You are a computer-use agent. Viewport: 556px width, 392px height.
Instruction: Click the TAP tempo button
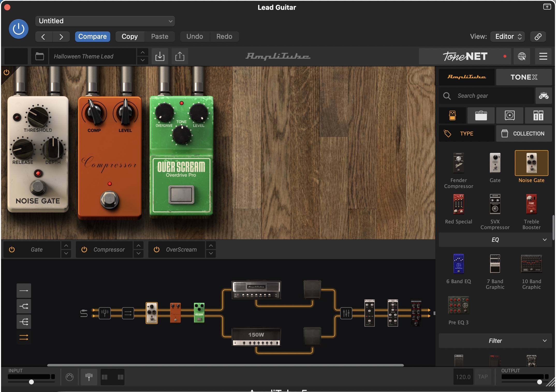tap(483, 377)
